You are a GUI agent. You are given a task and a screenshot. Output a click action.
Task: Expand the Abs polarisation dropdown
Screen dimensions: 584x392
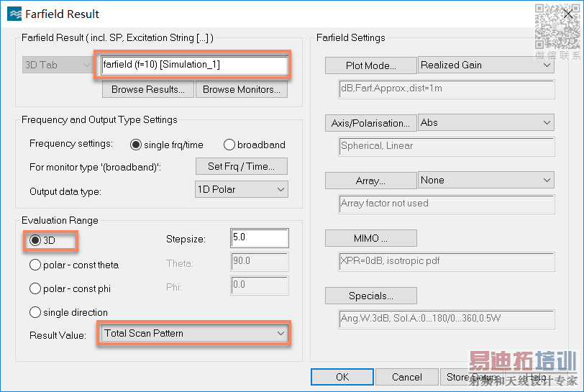tap(486, 122)
